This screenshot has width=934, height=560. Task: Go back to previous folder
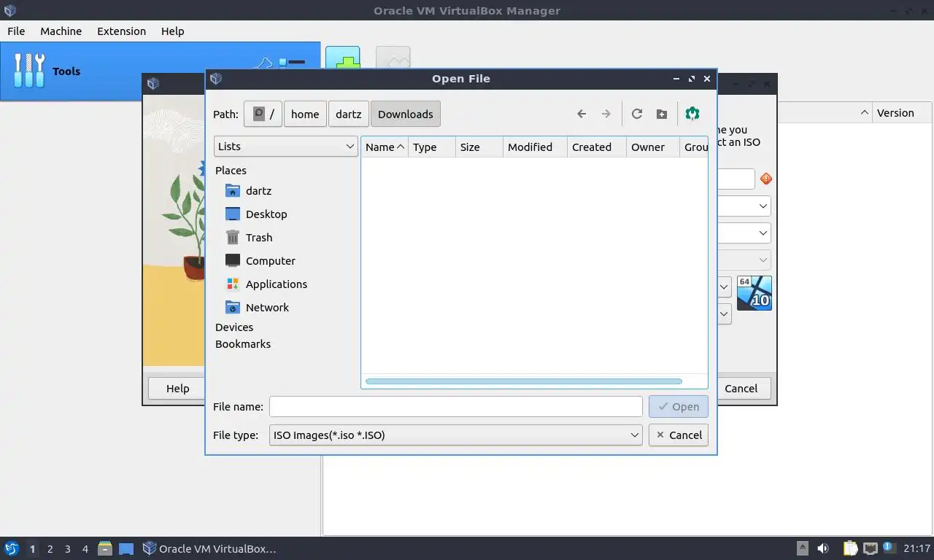click(x=582, y=114)
